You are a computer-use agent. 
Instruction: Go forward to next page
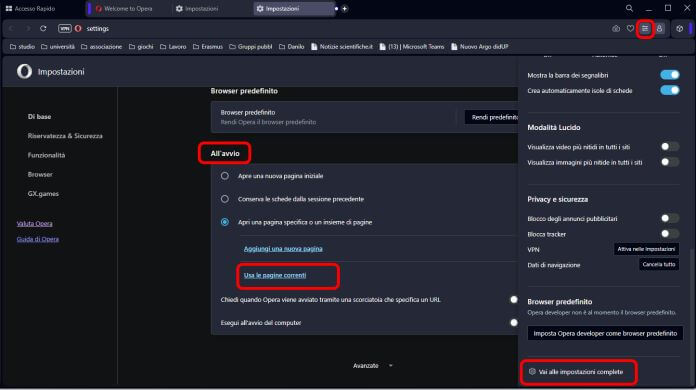point(28,28)
